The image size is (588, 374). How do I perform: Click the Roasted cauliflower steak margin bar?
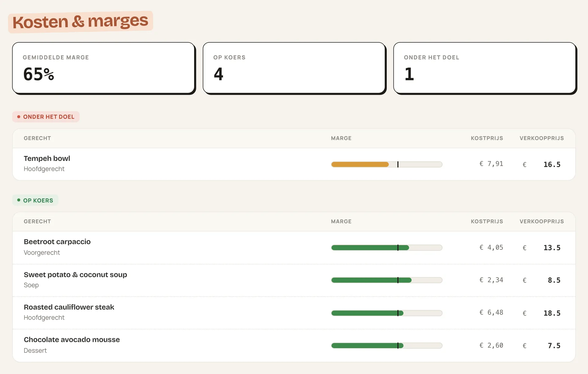[x=386, y=313]
